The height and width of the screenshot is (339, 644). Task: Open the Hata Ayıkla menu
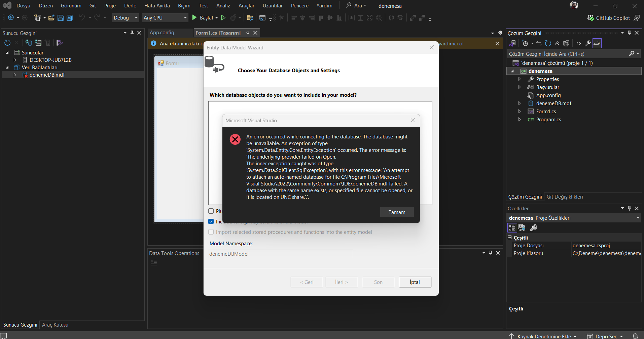[x=157, y=6]
